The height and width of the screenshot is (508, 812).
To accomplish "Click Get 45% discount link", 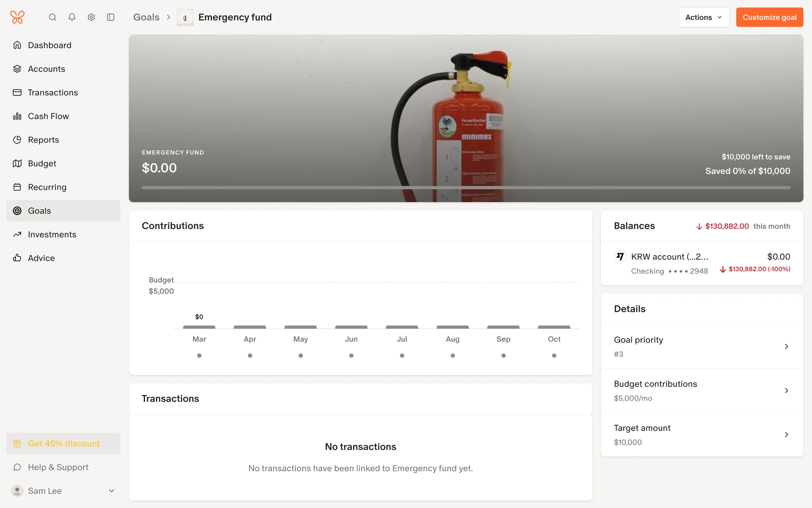I will point(63,443).
